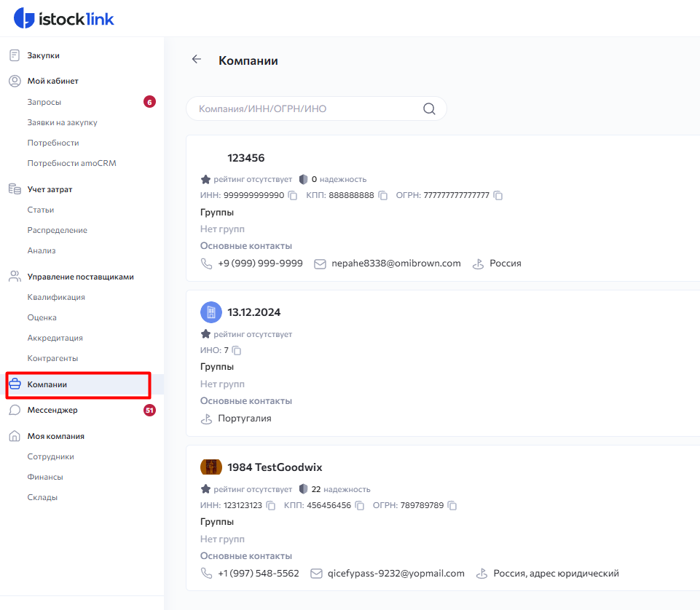Click the search magnifier icon
The height and width of the screenshot is (610, 700).
point(429,109)
